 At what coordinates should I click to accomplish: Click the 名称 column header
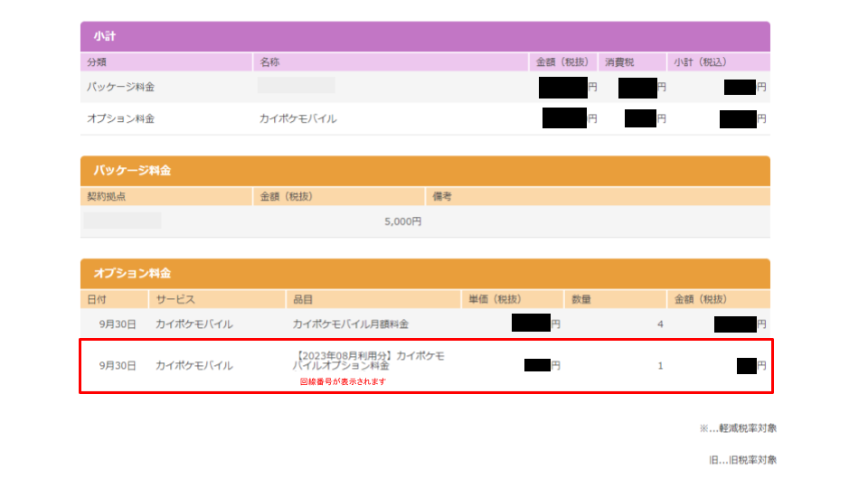[x=391, y=62]
